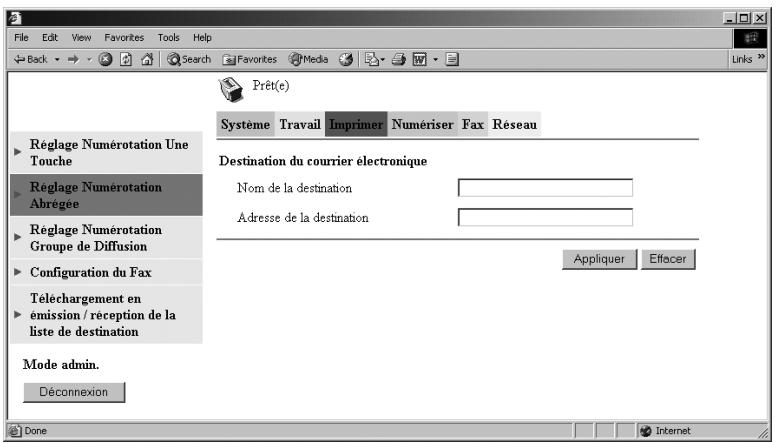Refresh the page with Refresh icon
Image resolution: width=776 pixels, height=443 pixels.
(x=126, y=59)
